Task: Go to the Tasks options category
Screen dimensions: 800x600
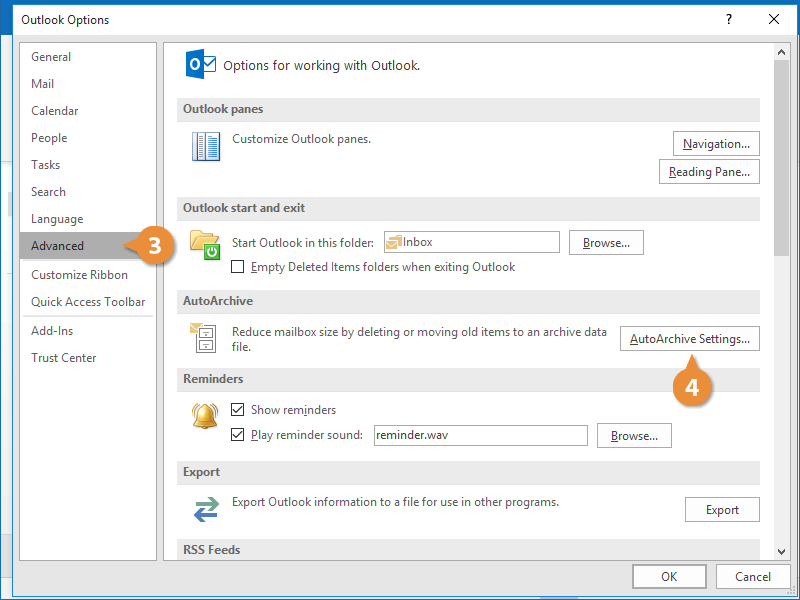Action: click(x=88, y=165)
